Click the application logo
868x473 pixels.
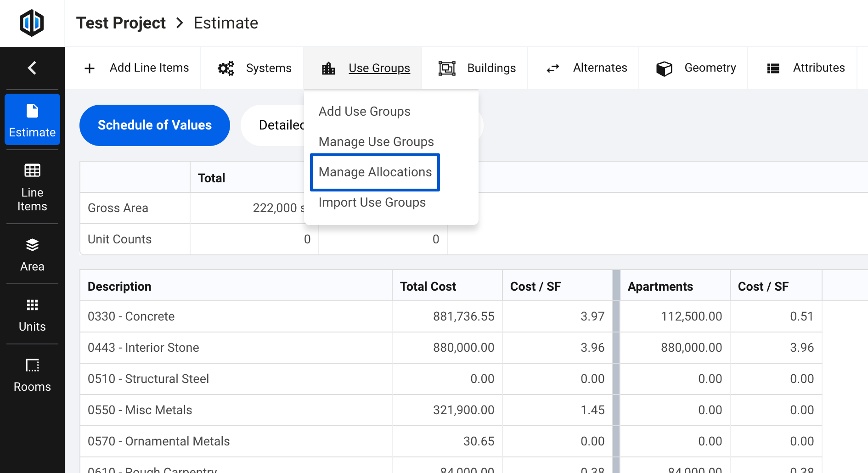tap(31, 23)
